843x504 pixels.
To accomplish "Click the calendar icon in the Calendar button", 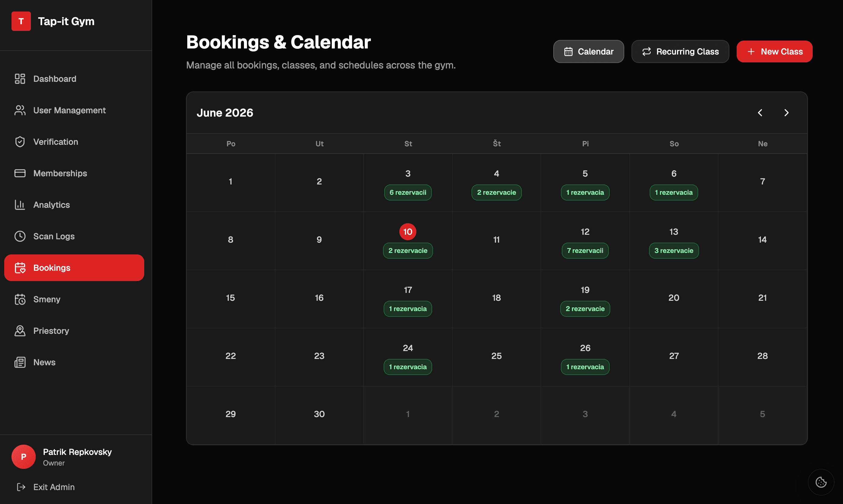I will (568, 51).
